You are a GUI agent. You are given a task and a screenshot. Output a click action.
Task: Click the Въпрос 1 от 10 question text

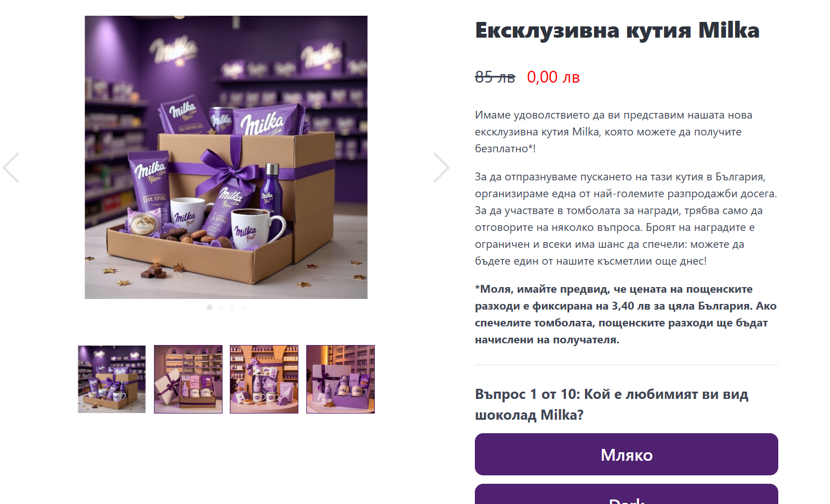pyautogui.click(x=611, y=405)
